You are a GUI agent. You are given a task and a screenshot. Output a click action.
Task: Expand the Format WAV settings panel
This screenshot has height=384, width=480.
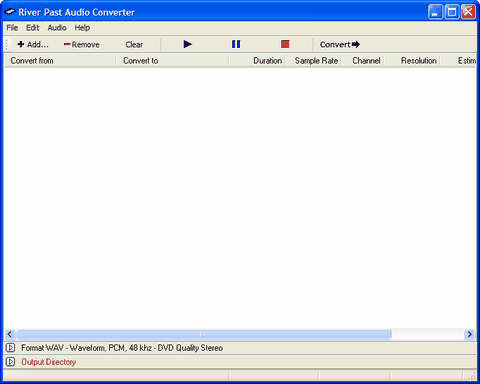[10, 348]
